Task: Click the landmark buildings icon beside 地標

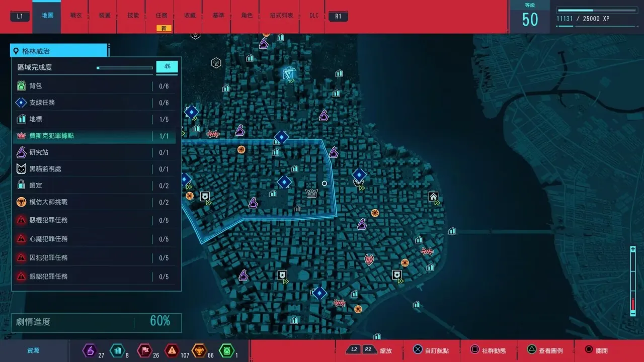Action: click(21, 119)
